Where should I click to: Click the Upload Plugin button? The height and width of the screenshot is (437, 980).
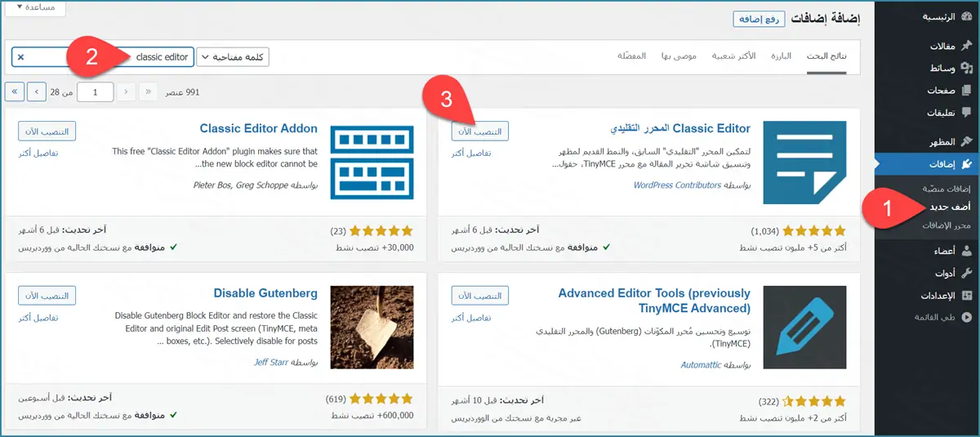pos(759,19)
